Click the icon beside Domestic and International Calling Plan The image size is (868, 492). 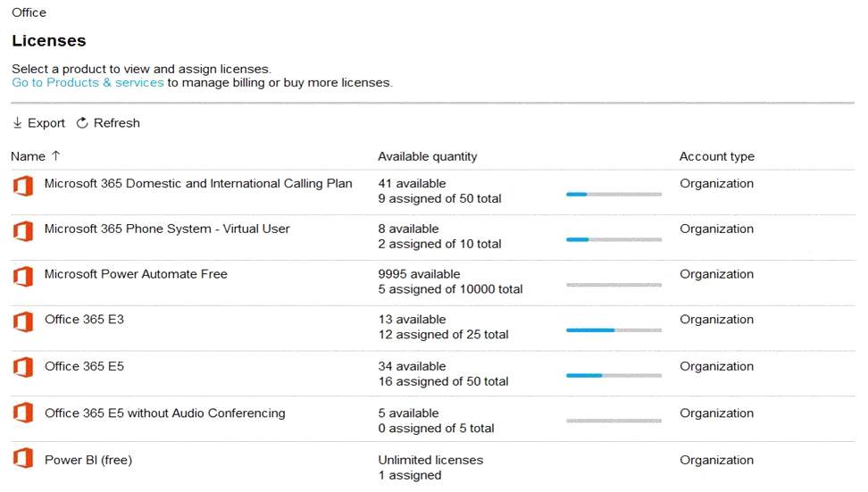pyautogui.click(x=22, y=186)
